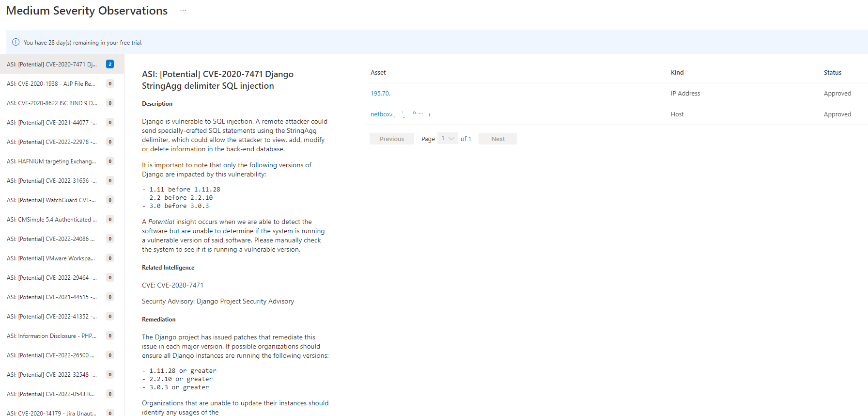Sort by the Asset column header
868x416 pixels.
(x=378, y=73)
